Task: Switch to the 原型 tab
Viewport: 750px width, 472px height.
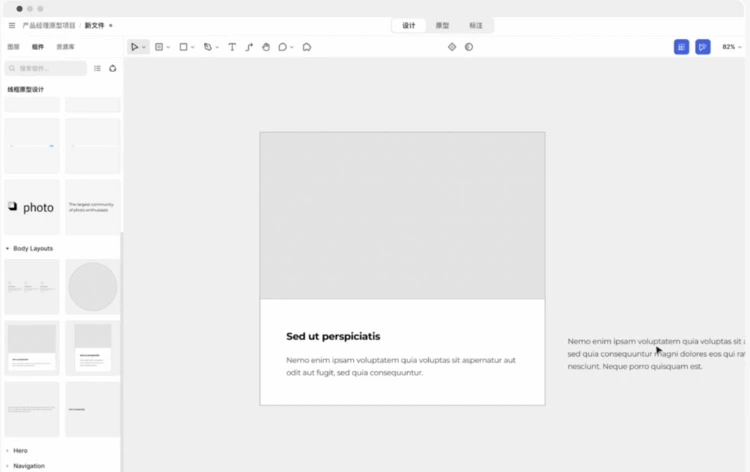Action: 442,25
